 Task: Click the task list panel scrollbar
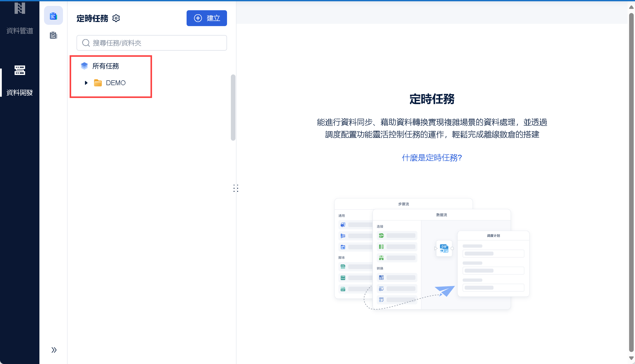233,107
